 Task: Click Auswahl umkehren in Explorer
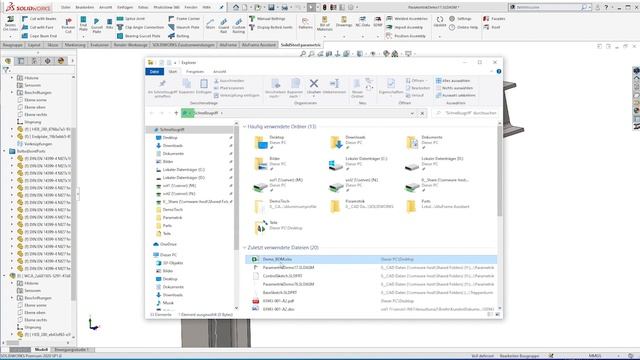tap(455, 96)
